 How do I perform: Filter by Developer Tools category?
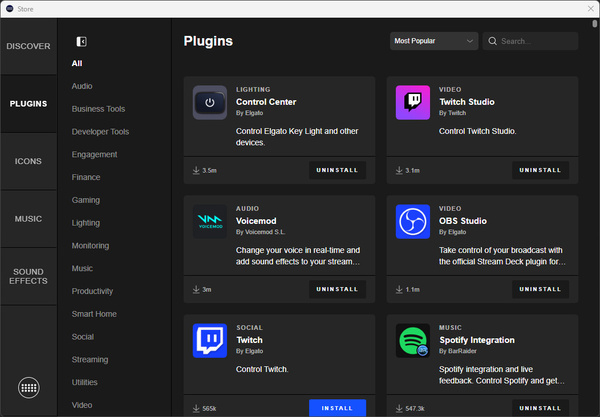(100, 132)
